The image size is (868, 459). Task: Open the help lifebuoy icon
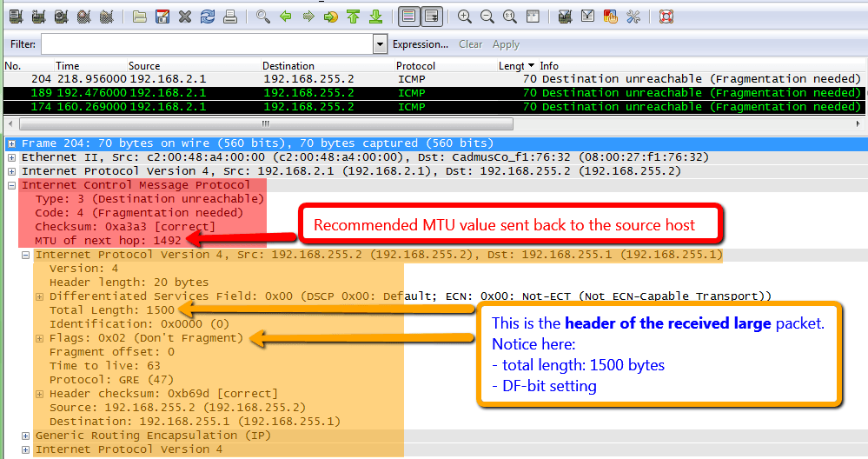pos(666,17)
